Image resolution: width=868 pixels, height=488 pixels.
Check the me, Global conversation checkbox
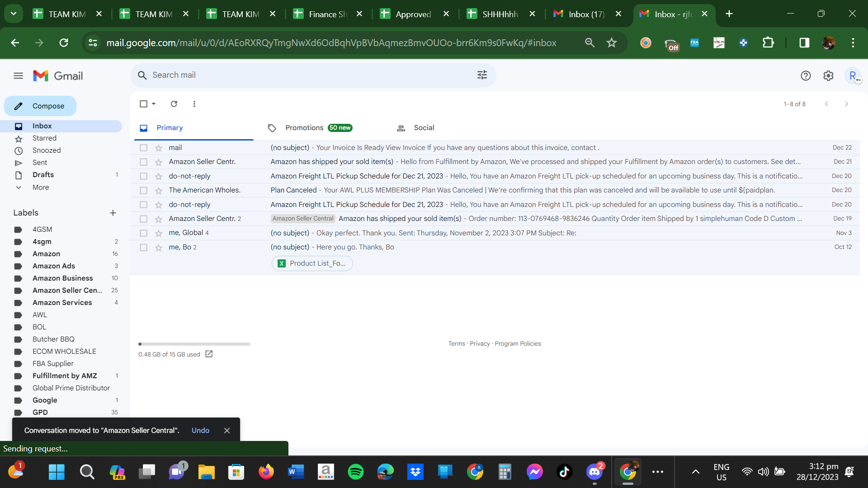pos(143,233)
